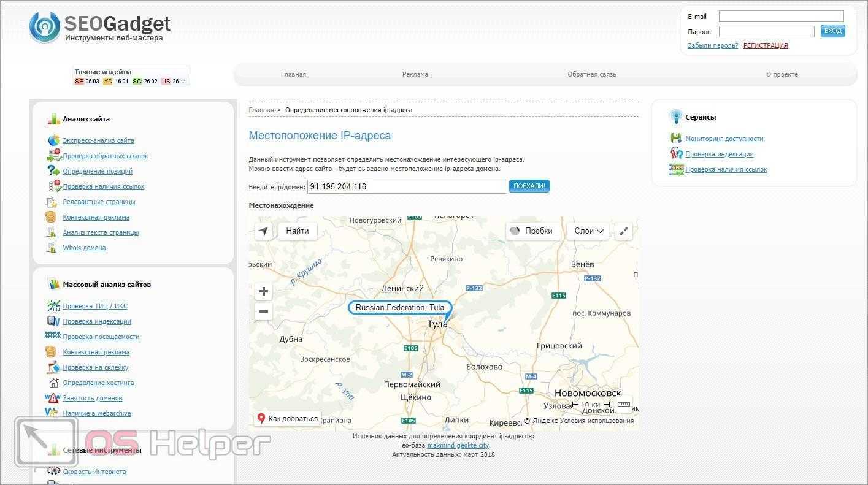This screenshot has height=485, width=868.
Task: Click the Проверка индексации icon in Массовый анализ
Action: (x=53, y=321)
